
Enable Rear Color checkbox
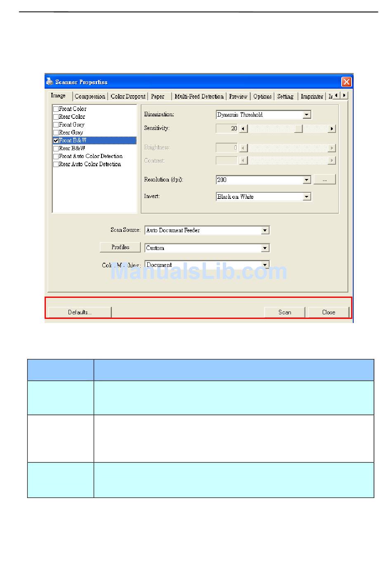coord(56,117)
